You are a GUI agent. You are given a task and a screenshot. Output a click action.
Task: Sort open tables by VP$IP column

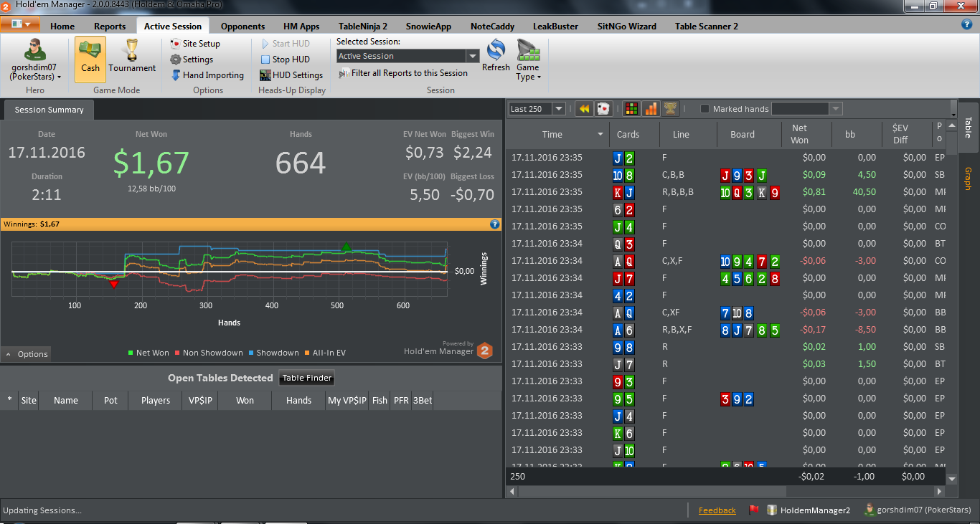point(199,401)
